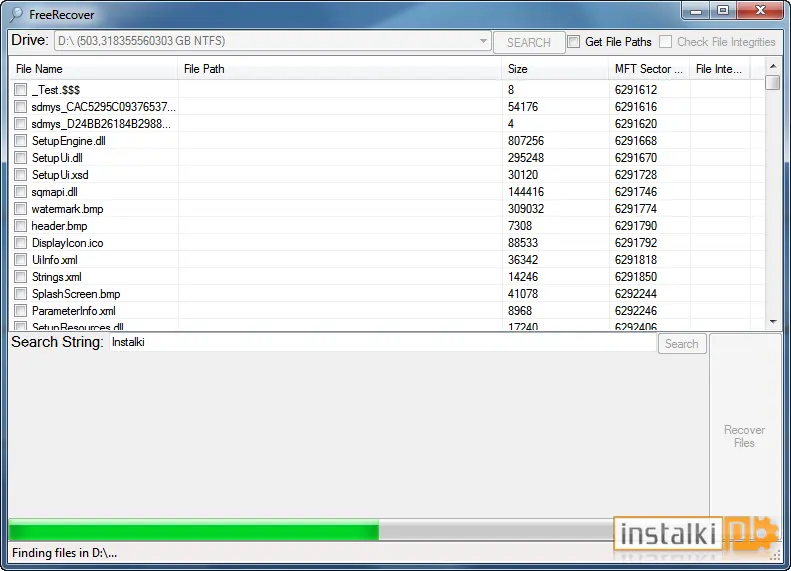The height and width of the screenshot is (571, 791).
Task: Click the file list scrollbar thumb
Action: click(772, 82)
